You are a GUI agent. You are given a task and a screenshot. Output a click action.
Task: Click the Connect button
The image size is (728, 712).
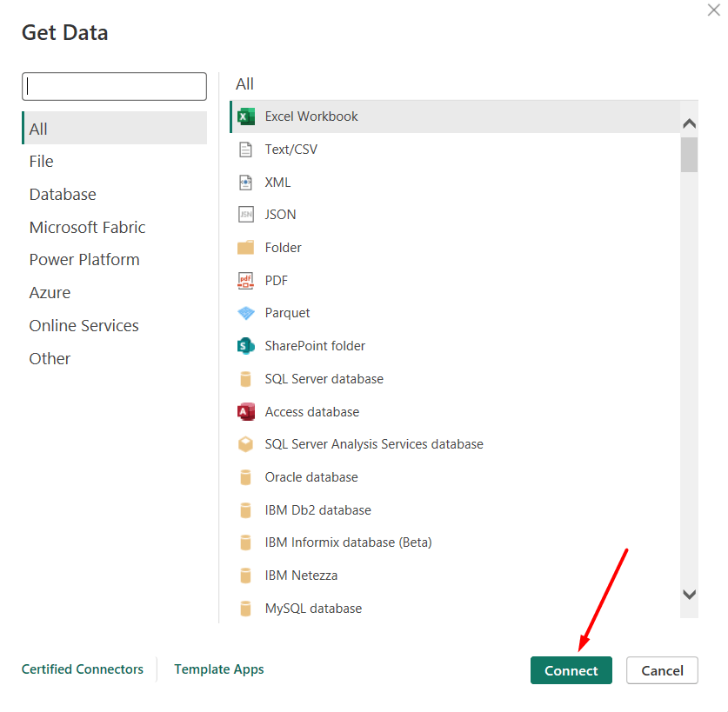(571, 670)
